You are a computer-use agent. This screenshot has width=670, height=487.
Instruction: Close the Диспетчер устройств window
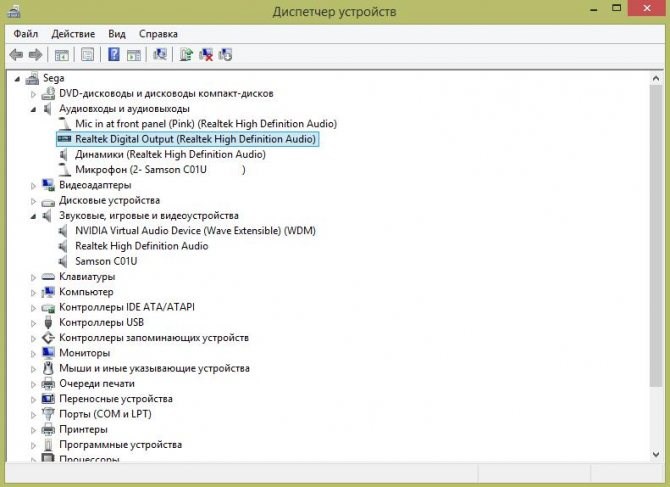click(x=646, y=8)
